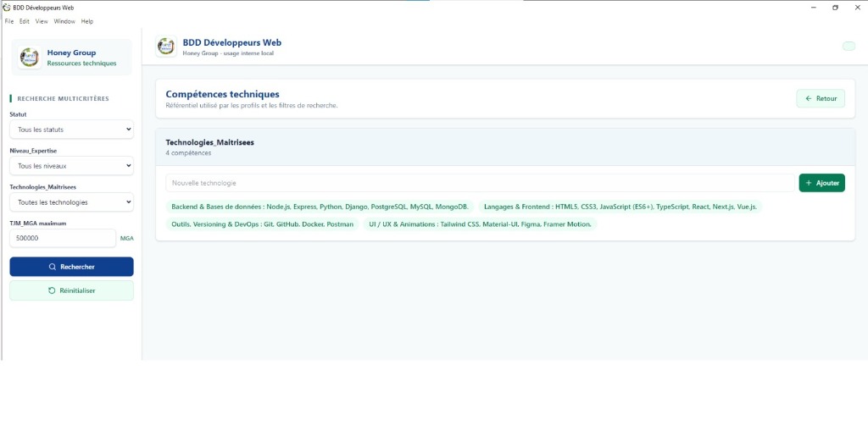This screenshot has width=868, height=442.
Task: Open the Technologies_Maitrisees filter dropdown
Action: [x=71, y=202]
